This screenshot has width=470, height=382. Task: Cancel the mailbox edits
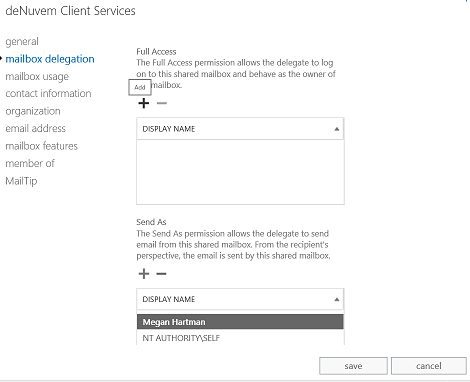click(429, 366)
